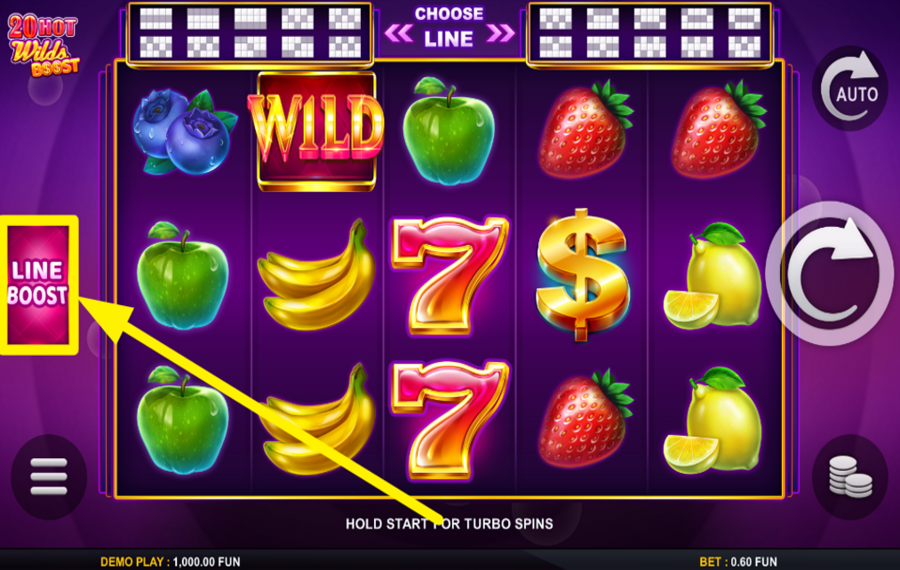
Task: Click the BET 0.60 FUN display
Action: [738, 561]
